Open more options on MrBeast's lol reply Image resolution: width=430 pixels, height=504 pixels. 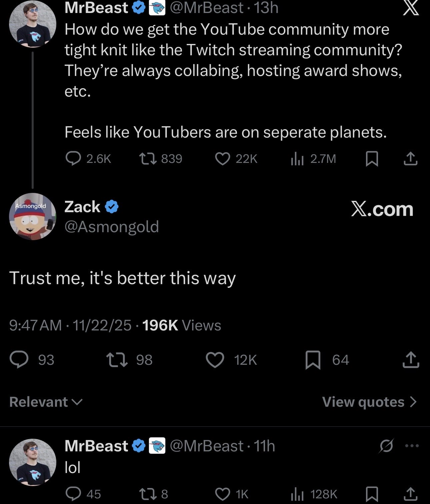point(412,446)
